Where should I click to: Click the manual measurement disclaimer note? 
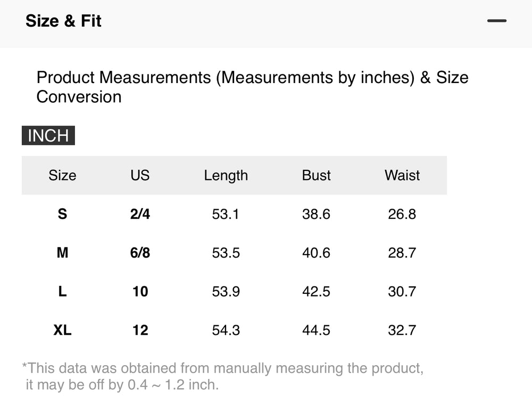click(223, 376)
